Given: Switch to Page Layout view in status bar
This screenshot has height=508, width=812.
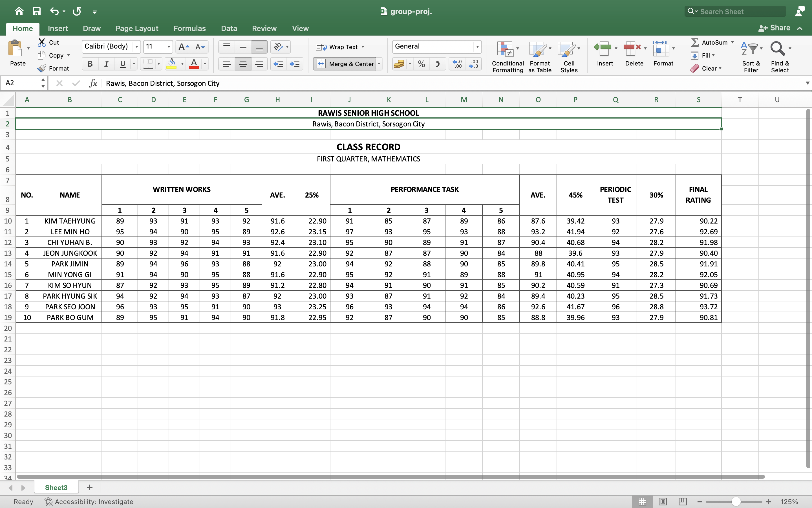Looking at the screenshot, I should pyautogui.click(x=662, y=501).
